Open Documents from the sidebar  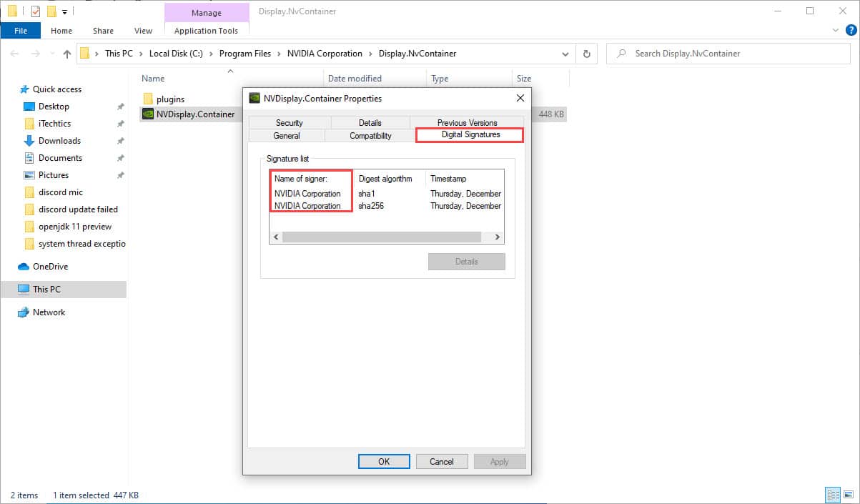click(x=60, y=158)
